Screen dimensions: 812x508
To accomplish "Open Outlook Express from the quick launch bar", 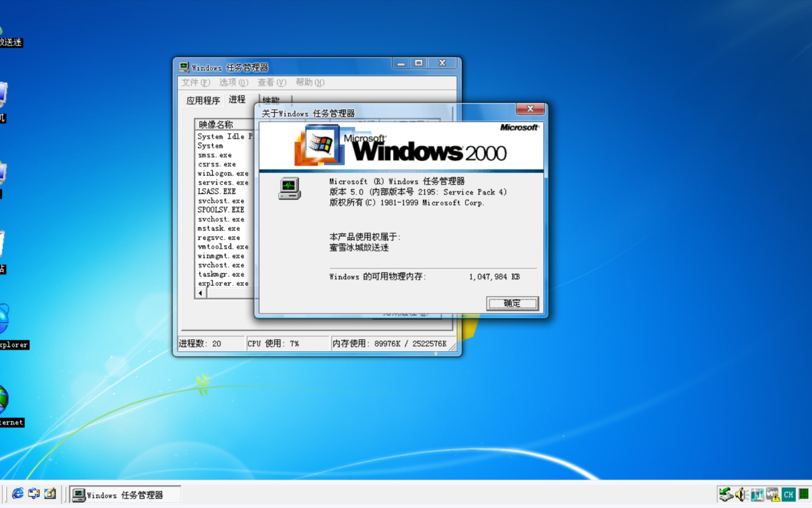I will click(34, 493).
